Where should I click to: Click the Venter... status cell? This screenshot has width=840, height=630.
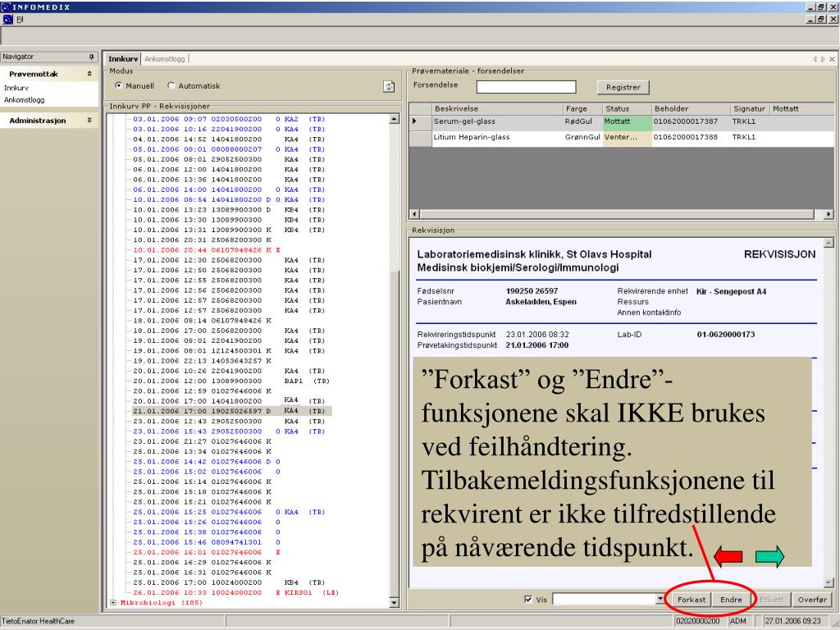(628, 138)
